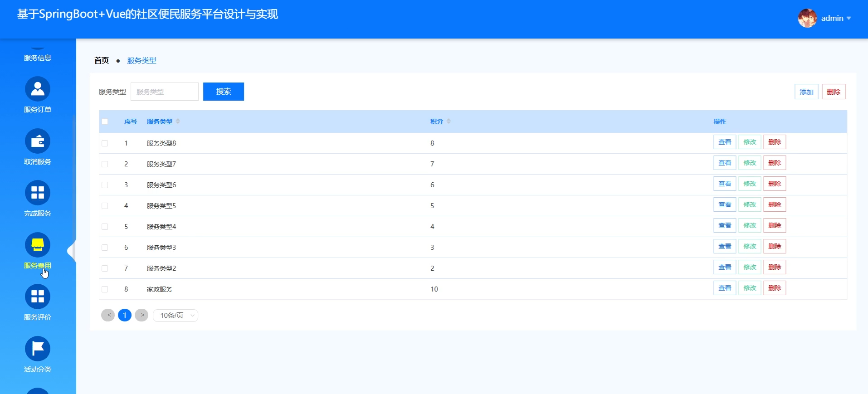The image size is (868, 394).
Task: Toggle the select-all header checkbox
Action: [x=105, y=122]
